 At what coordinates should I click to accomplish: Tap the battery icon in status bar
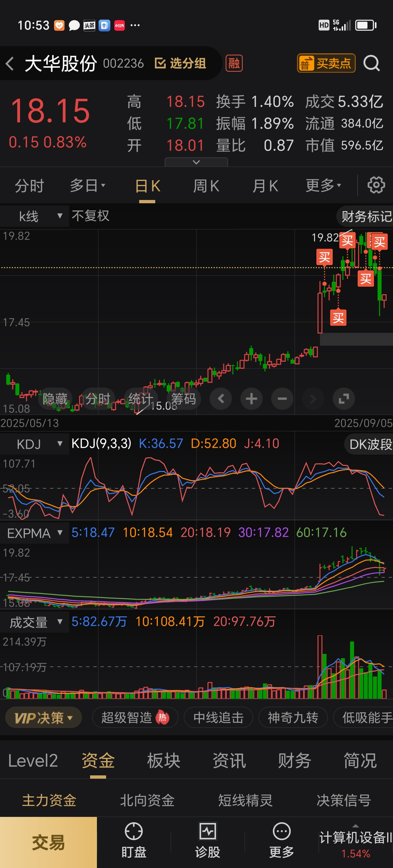[x=366, y=25]
